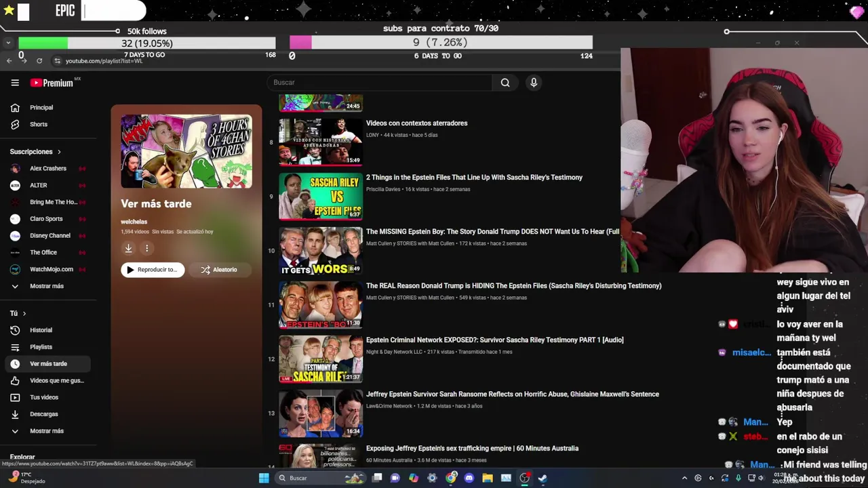Viewport: 868px width, 488px height.
Task: Click Law&Crime Network channel name
Action: pos(389,406)
